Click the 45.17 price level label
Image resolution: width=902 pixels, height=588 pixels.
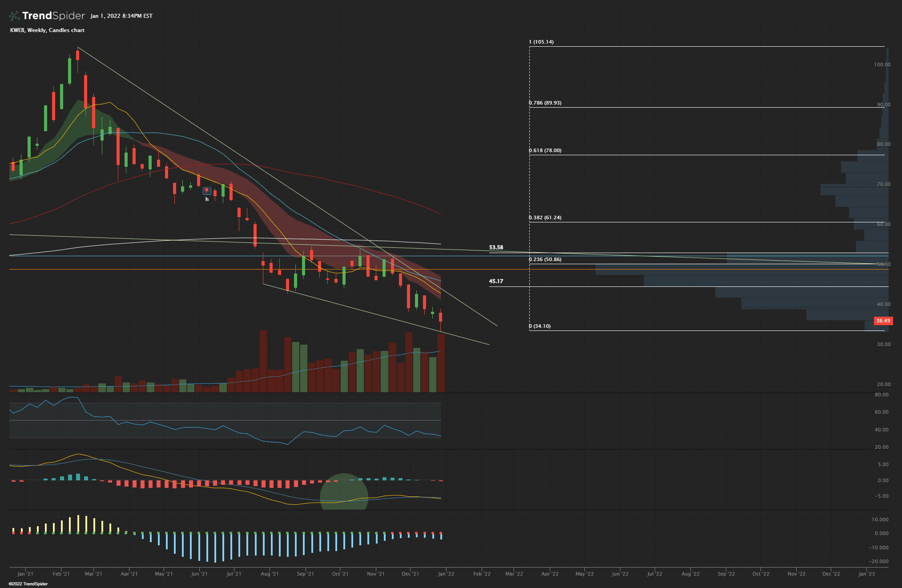(x=495, y=281)
